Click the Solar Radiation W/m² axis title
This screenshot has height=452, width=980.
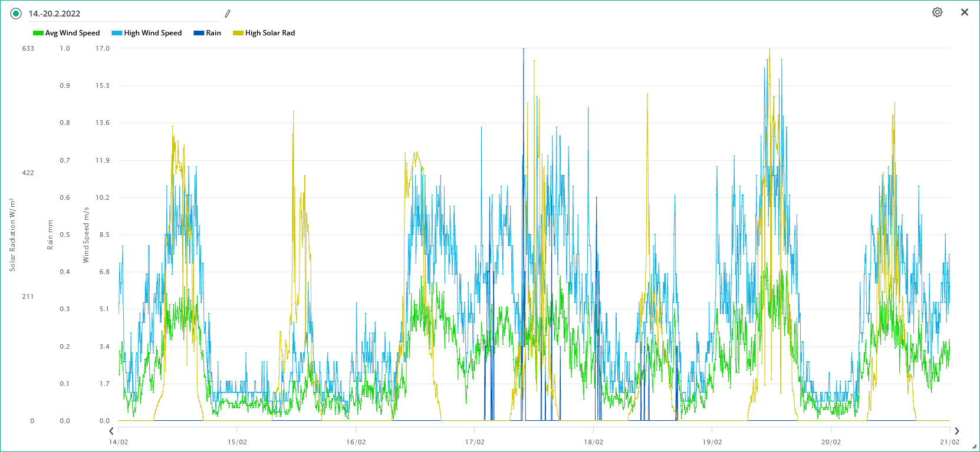[12, 235]
